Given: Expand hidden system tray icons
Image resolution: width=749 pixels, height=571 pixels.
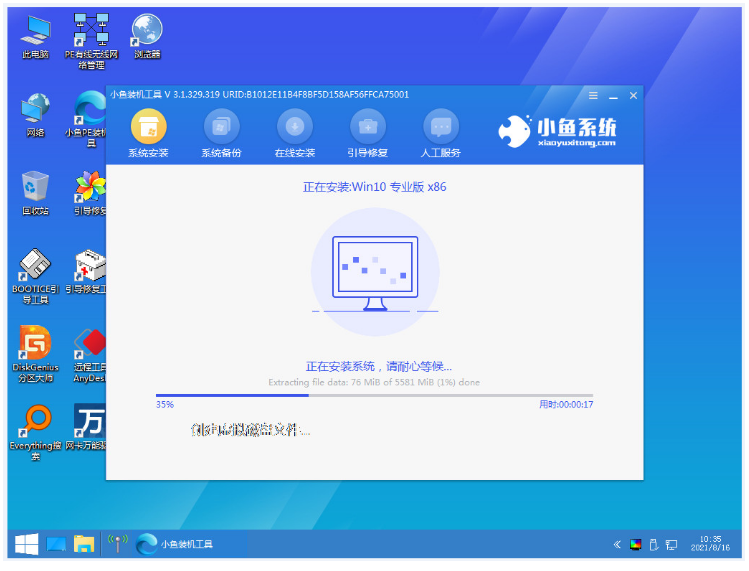Looking at the screenshot, I should pos(617,545).
